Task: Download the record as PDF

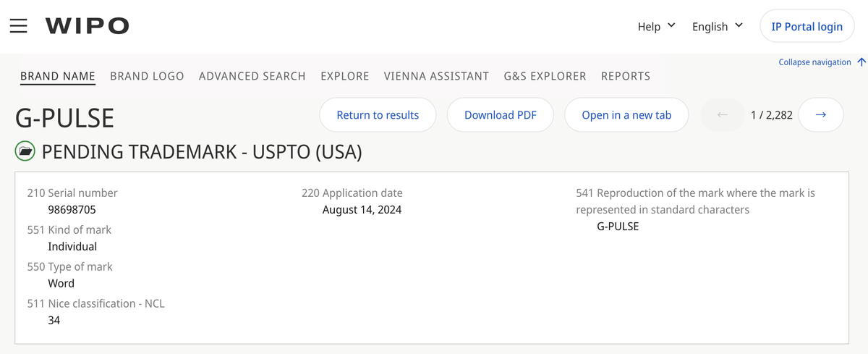Action: click(x=501, y=114)
